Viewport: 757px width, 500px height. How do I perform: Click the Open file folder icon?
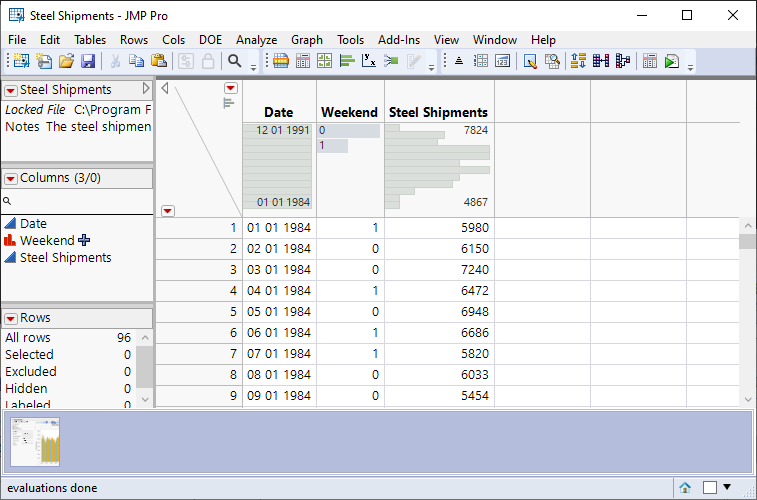pyautogui.click(x=66, y=61)
